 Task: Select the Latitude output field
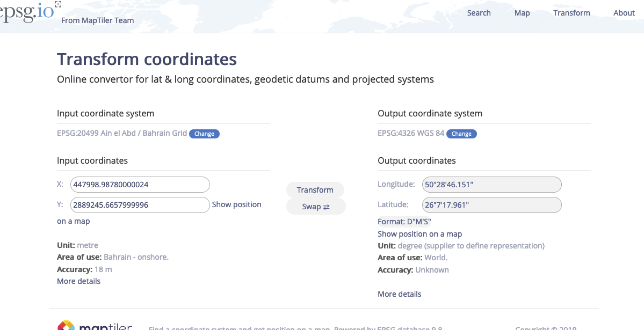pos(491,204)
